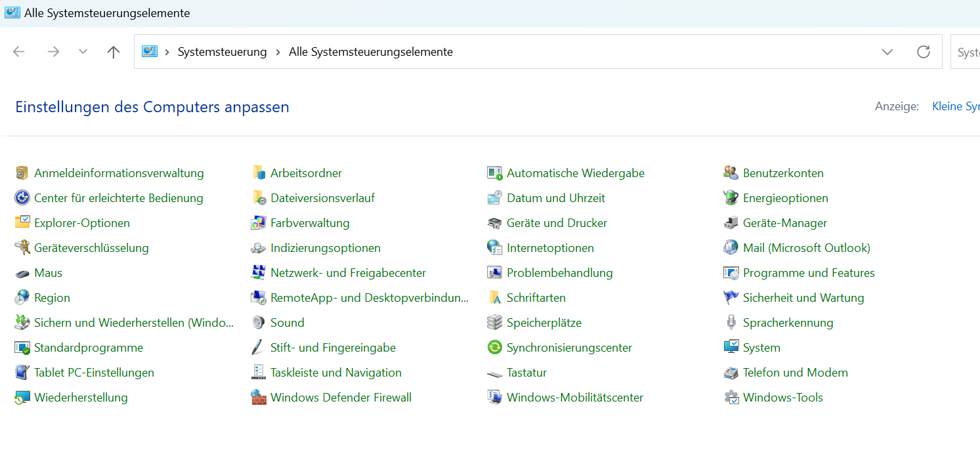This screenshot has width=980, height=475.
Task: Open Dateiversionsverlauf
Action: tap(323, 198)
